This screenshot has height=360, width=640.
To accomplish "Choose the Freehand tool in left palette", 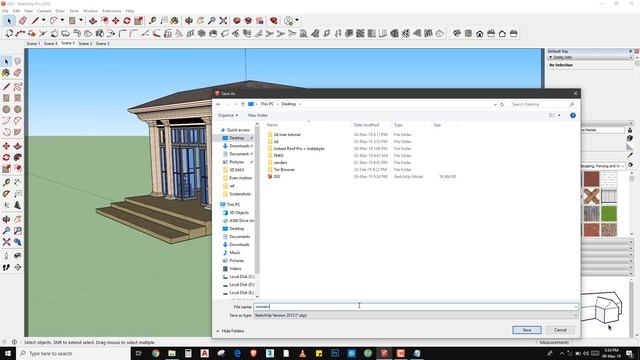I will (x=17, y=87).
